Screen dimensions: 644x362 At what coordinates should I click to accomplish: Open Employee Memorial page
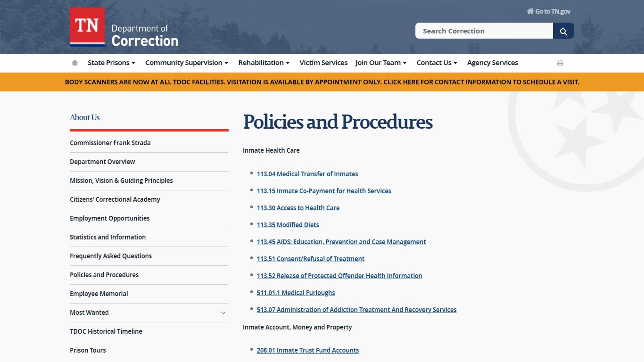[x=99, y=294]
